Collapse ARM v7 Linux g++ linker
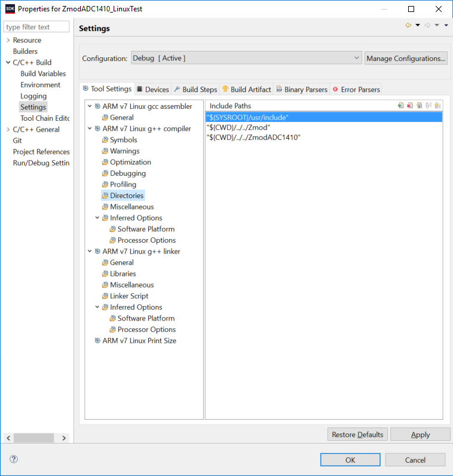This screenshot has width=453, height=476. tap(90, 251)
